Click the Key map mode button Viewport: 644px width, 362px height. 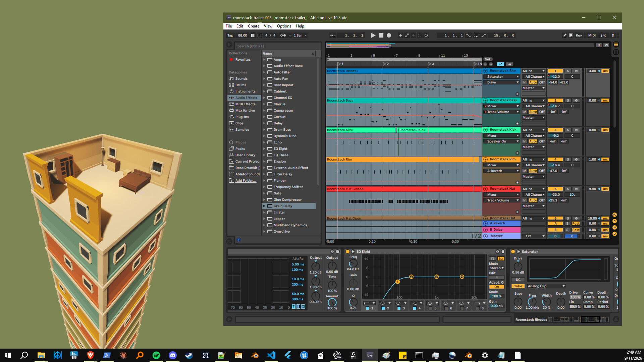[x=579, y=36]
